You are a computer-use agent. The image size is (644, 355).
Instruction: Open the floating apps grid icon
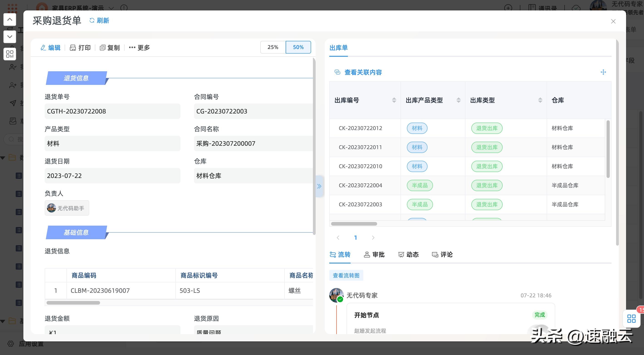tap(631, 318)
